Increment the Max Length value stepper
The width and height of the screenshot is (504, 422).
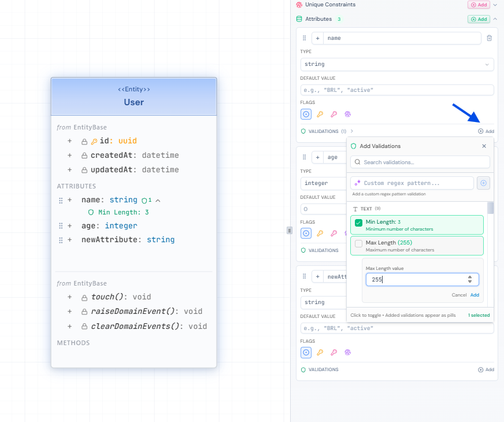(x=469, y=277)
